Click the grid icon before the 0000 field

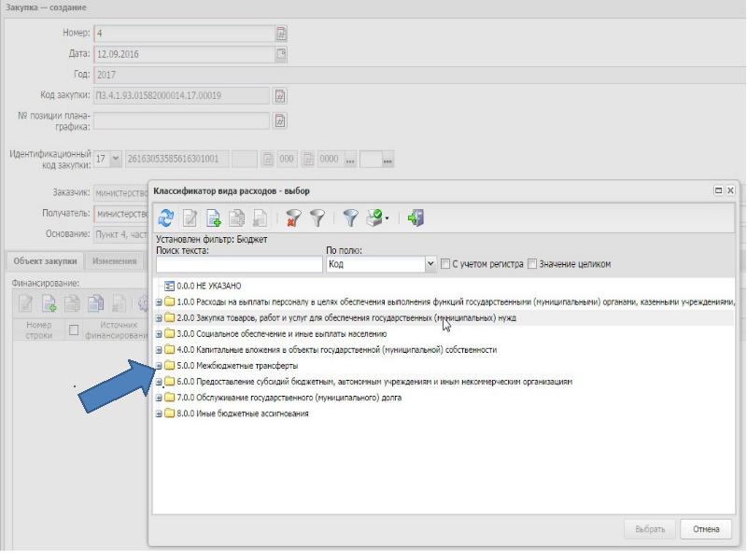pos(308,159)
